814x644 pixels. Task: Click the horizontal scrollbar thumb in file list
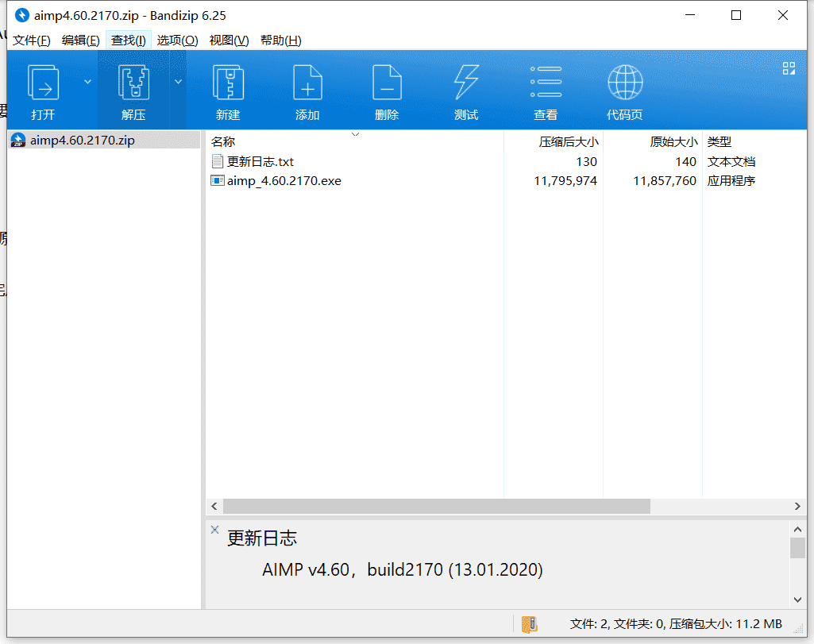pyautogui.click(x=437, y=506)
